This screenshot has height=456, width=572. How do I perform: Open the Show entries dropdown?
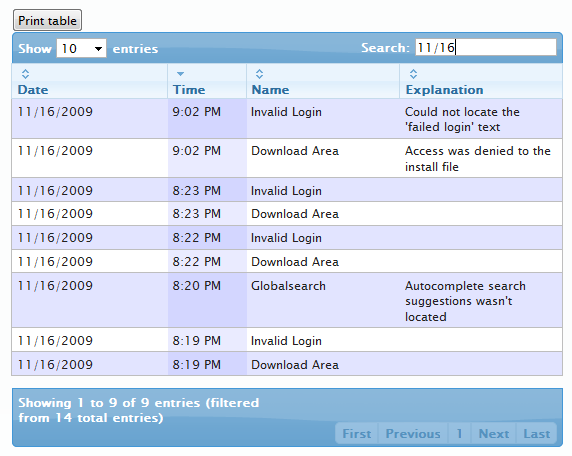(81, 49)
